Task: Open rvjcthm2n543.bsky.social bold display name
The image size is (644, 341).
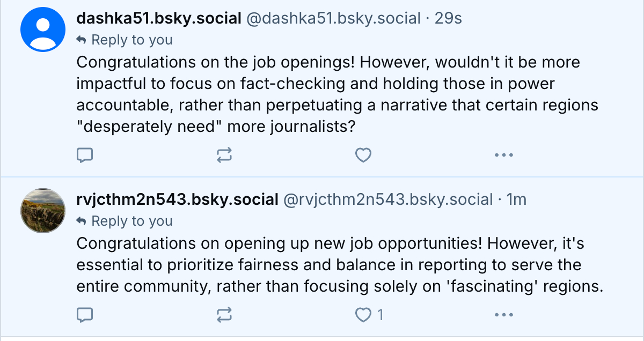Action: [x=177, y=200]
